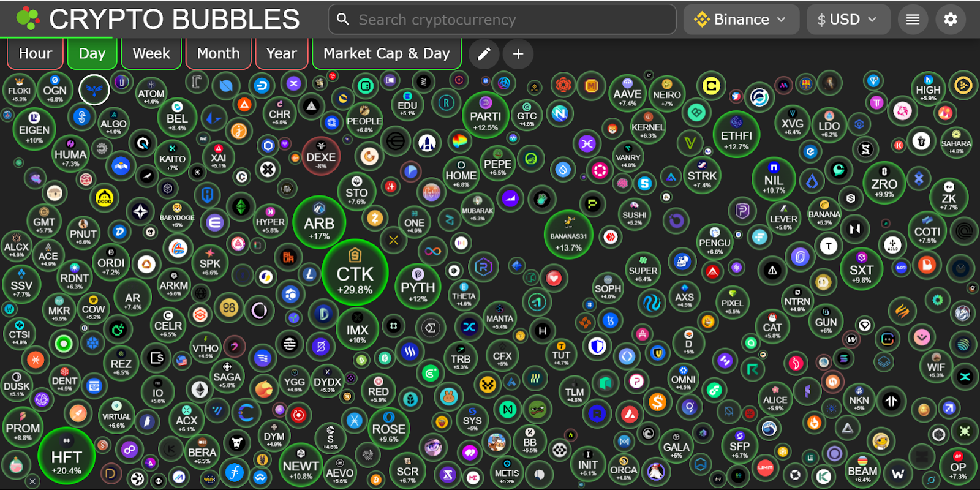Select the HOME +6.8% bubble
The height and width of the screenshot is (490, 980).
click(x=461, y=176)
